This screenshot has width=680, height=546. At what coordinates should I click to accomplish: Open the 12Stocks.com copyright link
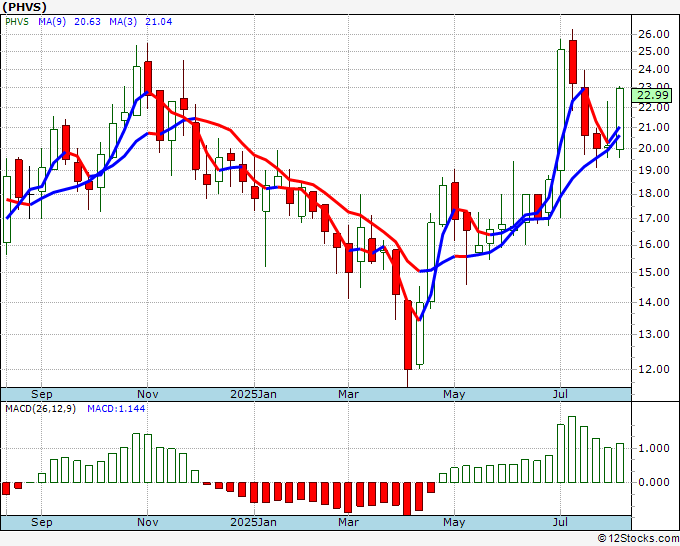coord(638,539)
